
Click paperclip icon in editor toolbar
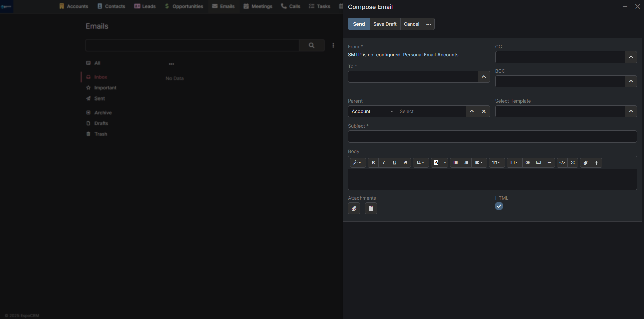click(x=585, y=163)
